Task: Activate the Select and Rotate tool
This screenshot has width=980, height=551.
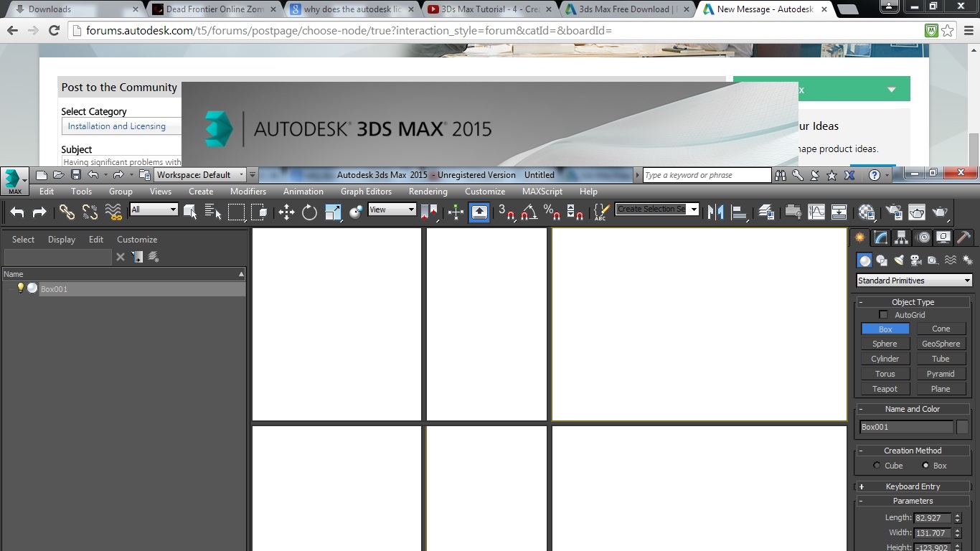Action: click(309, 212)
